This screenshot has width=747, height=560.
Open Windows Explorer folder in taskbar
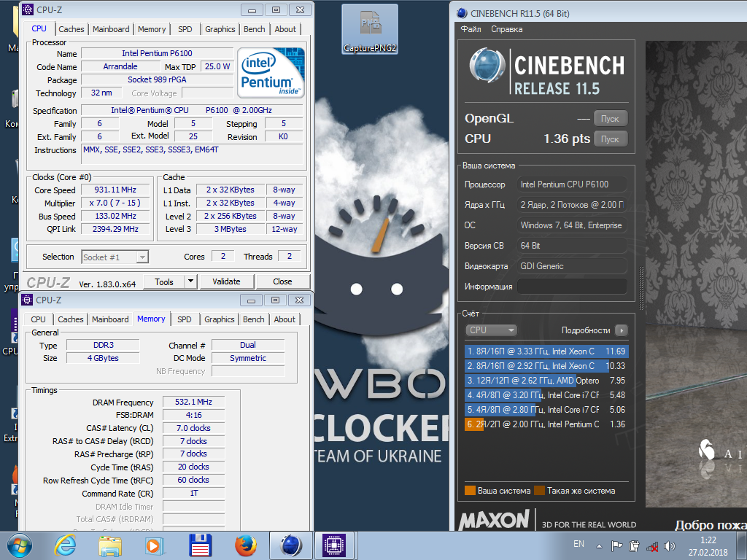click(110, 545)
